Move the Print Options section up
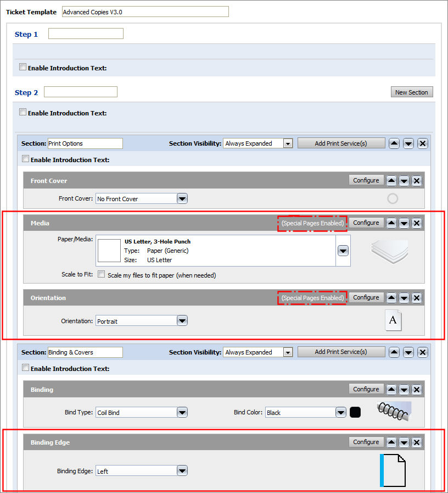The image size is (448, 493). point(394,143)
